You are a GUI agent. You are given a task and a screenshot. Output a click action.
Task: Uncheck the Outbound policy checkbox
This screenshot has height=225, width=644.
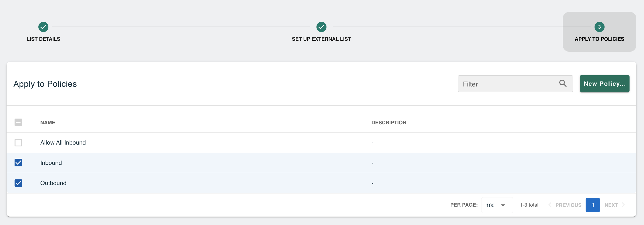[18, 183]
